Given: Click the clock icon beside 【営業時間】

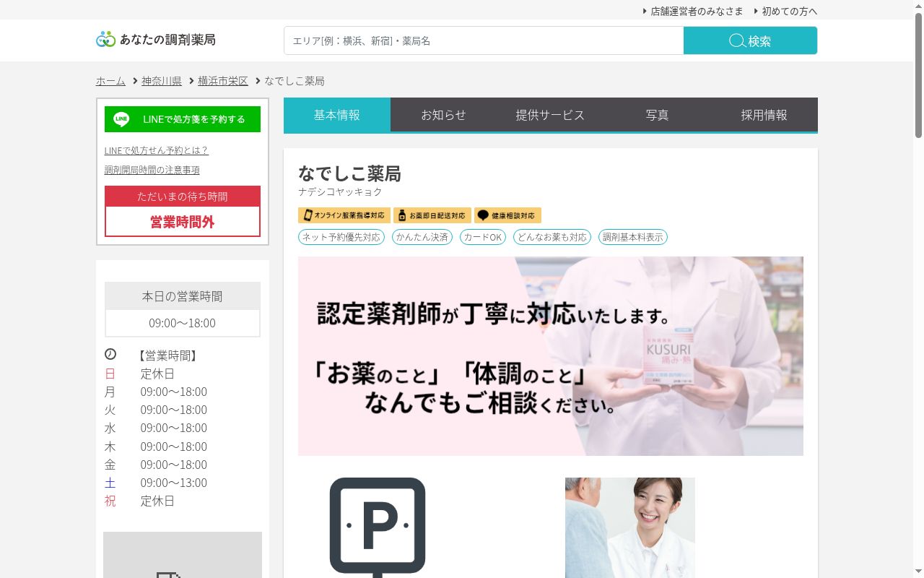Looking at the screenshot, I should (110, 354).
